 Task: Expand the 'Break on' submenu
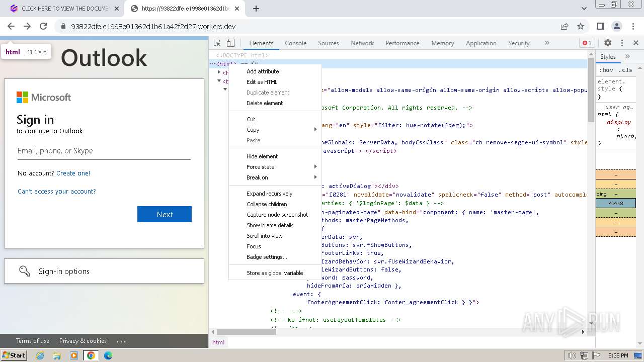(x=275, y=177)
